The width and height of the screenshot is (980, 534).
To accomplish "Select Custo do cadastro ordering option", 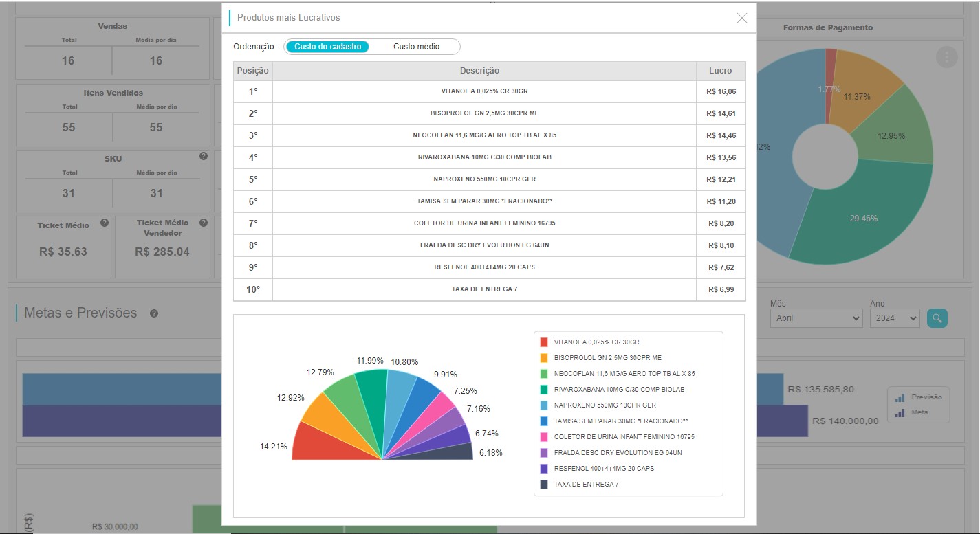I will (327, 47).
